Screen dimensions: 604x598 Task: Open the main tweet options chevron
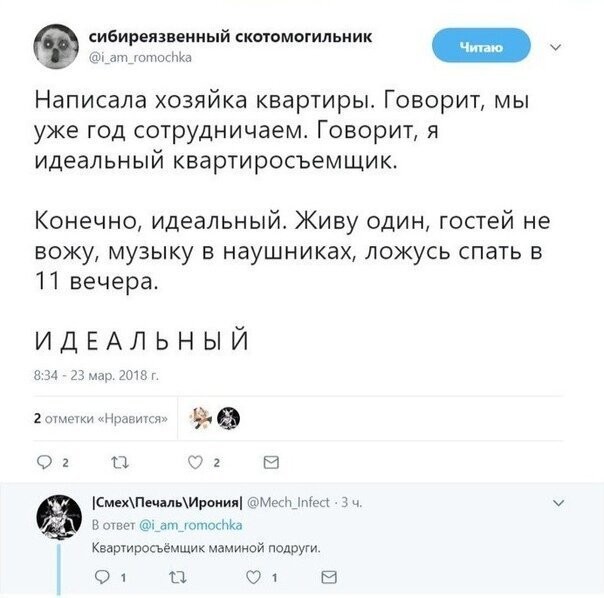[x=555, y=47]
